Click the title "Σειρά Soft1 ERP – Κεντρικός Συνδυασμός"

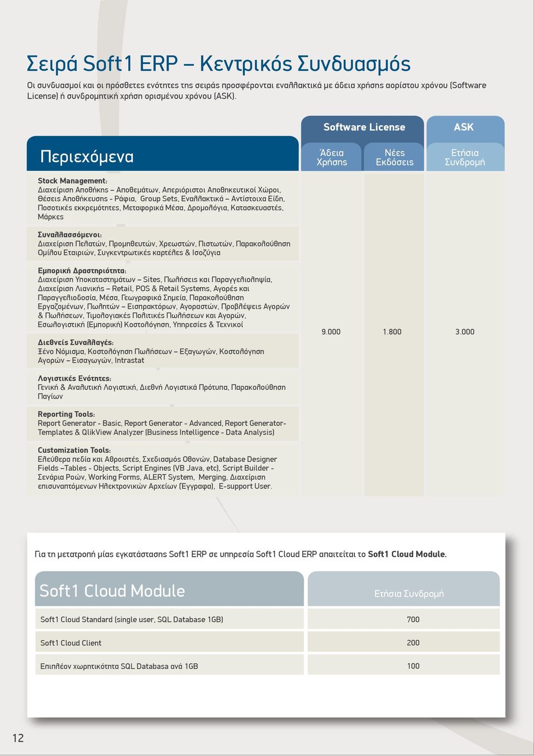(x=219, y=63)
